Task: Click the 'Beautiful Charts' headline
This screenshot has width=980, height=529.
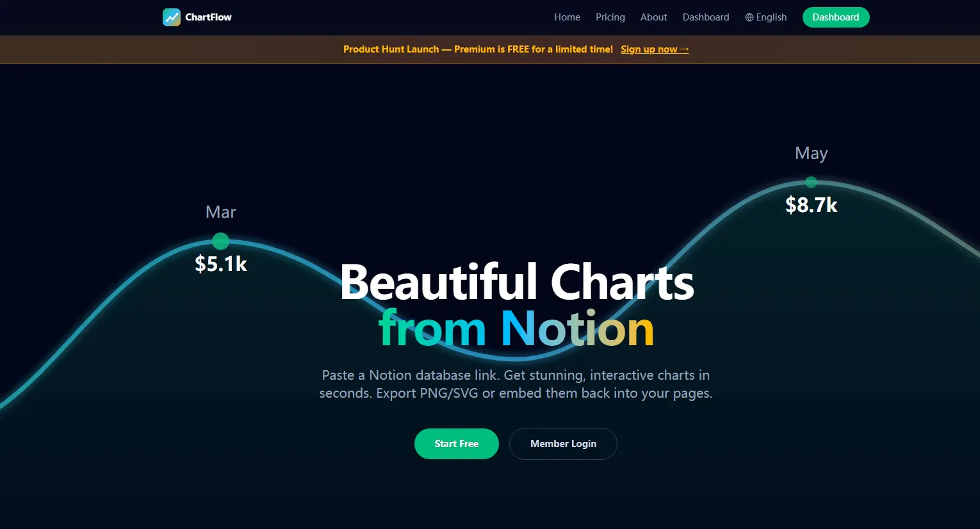Action: tap(517, 282)
